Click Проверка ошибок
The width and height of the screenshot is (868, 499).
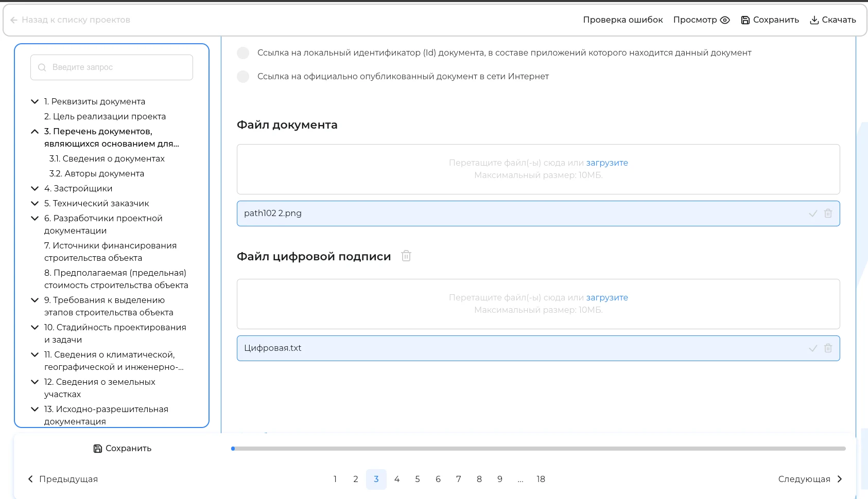coord(623,20)
